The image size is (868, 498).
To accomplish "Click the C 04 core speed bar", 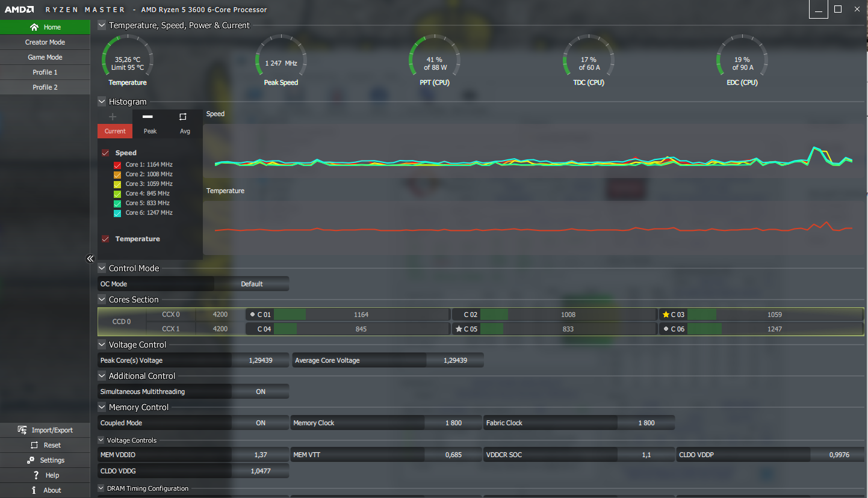I will click(361, 329).
